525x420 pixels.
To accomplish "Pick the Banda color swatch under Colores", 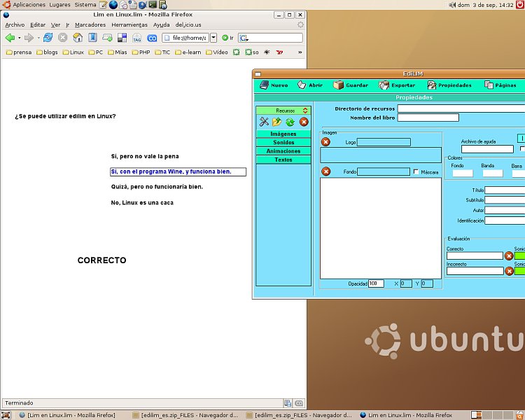I will [493, 173].
